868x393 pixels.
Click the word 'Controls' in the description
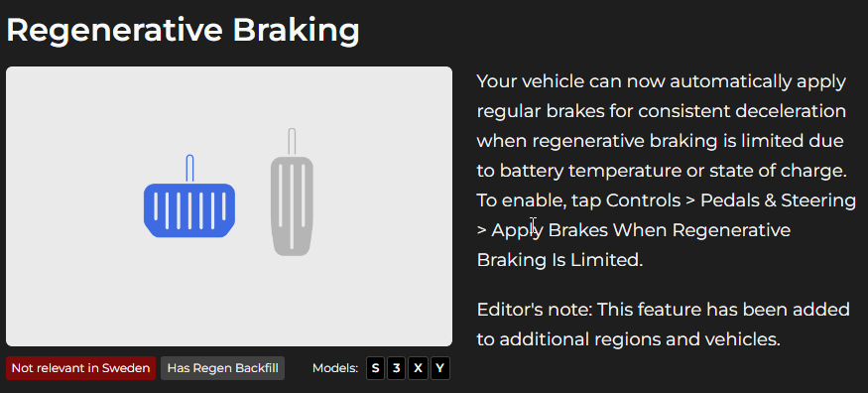643,200
